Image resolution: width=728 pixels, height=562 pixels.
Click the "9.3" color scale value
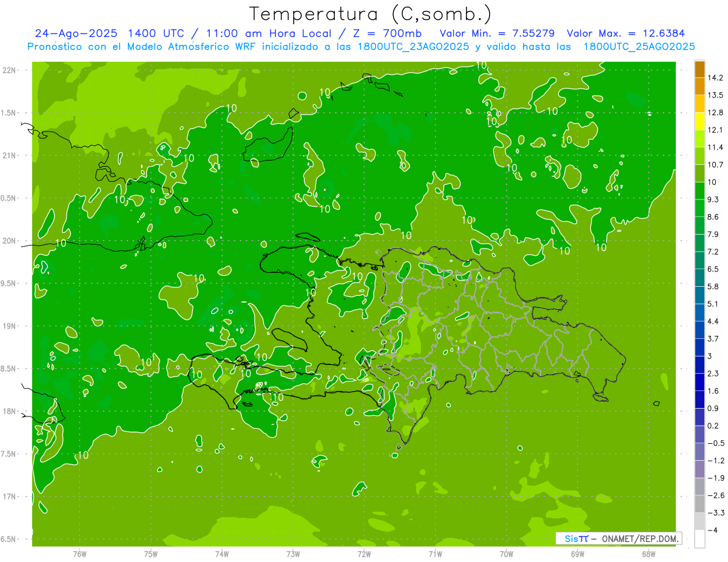pos(713,199)
